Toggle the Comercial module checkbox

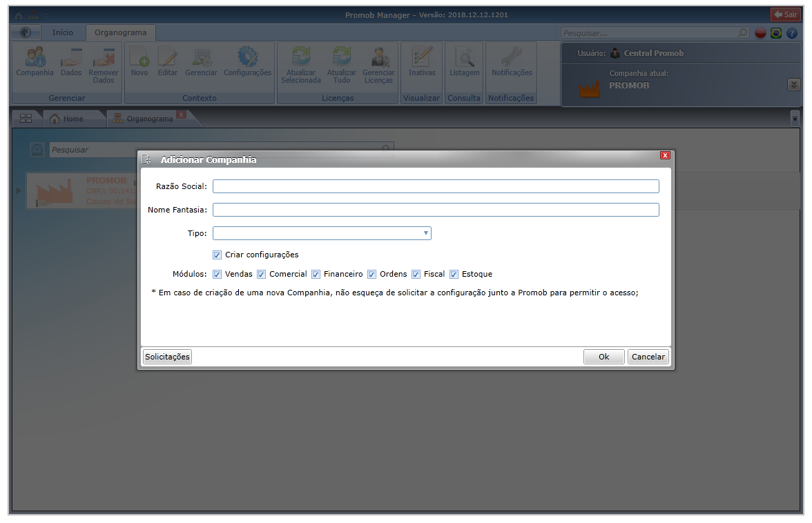pos(262,274)
